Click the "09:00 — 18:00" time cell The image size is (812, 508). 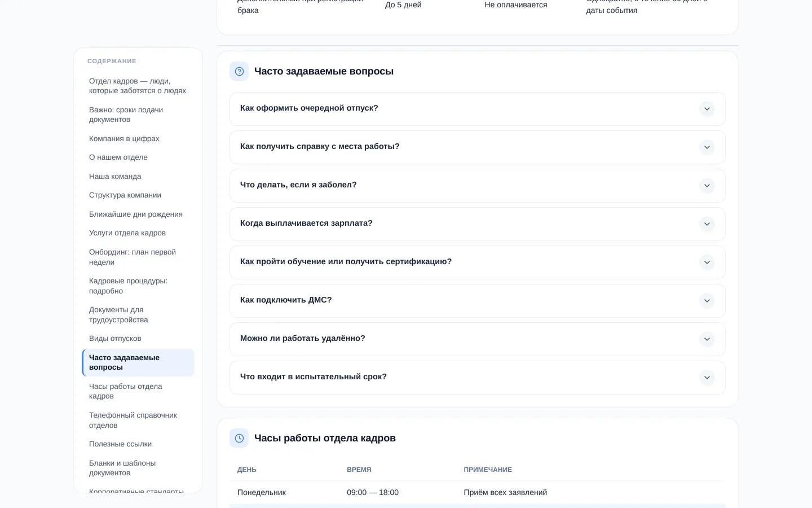click(373, 493)
